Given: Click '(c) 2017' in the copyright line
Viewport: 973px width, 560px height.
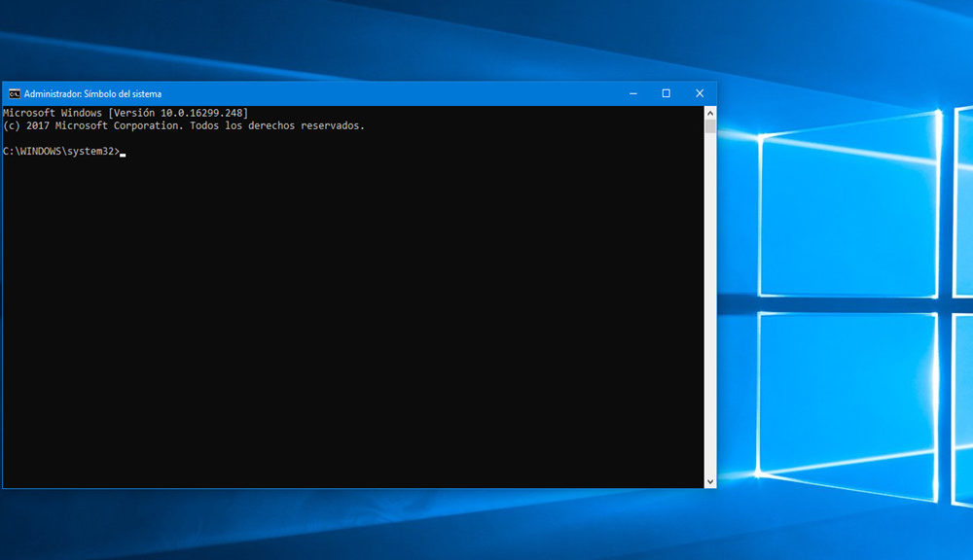Looking at the screenshot, I should pyautogui.click(x=26, y=125).
